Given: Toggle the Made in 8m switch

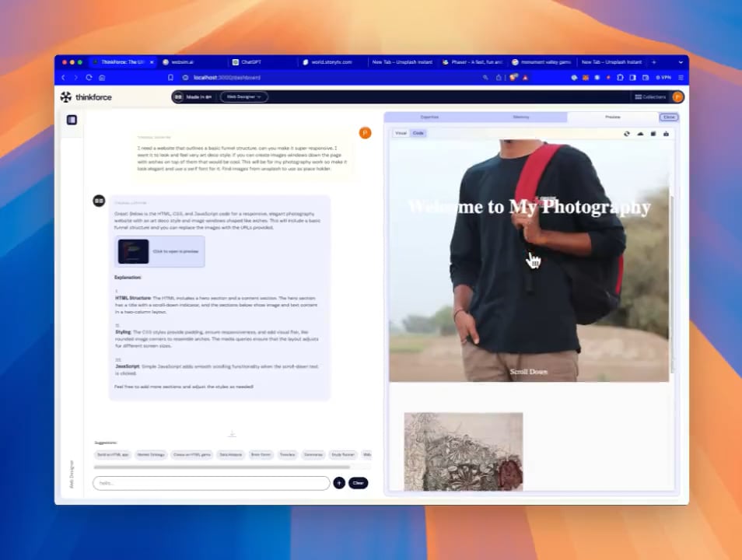Looking at the screenshot, I should click(x=179, y=97).
